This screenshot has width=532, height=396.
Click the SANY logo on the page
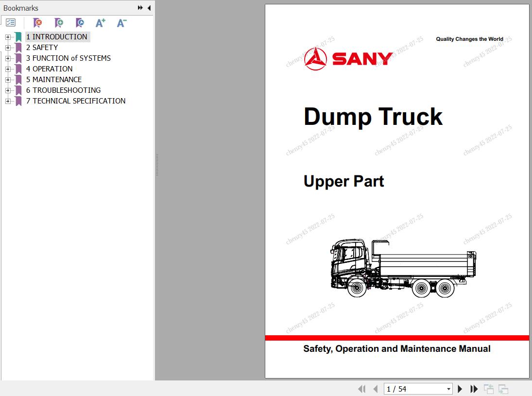click(x=348, y=59)
